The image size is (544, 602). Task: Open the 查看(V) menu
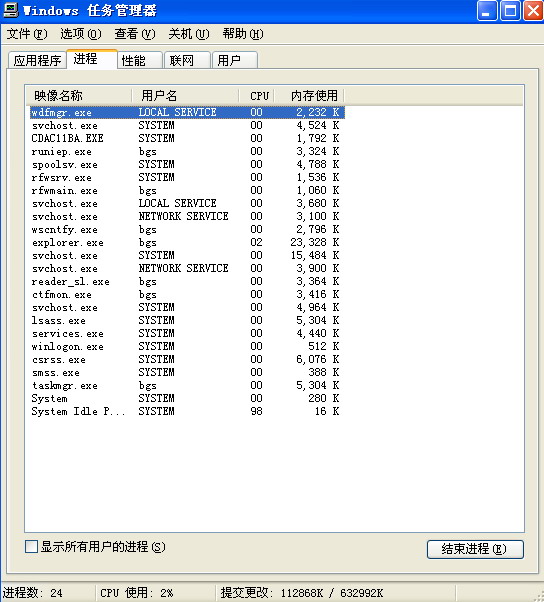coord(135,34)
